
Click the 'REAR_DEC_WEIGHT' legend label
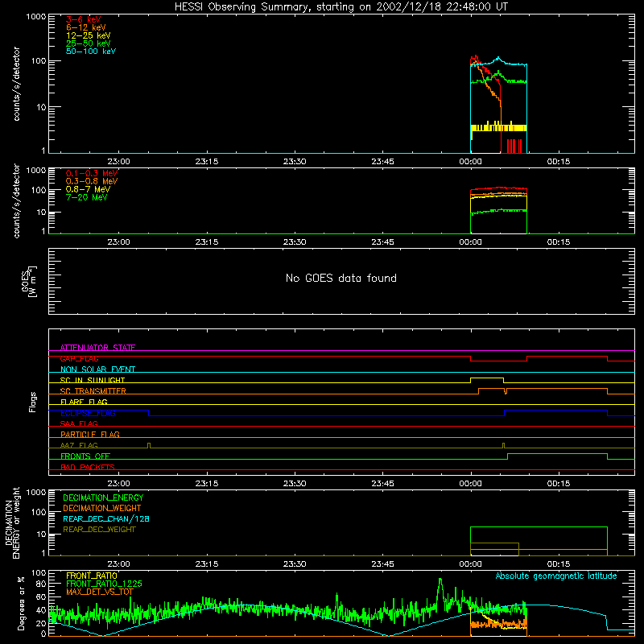[99, 530]
